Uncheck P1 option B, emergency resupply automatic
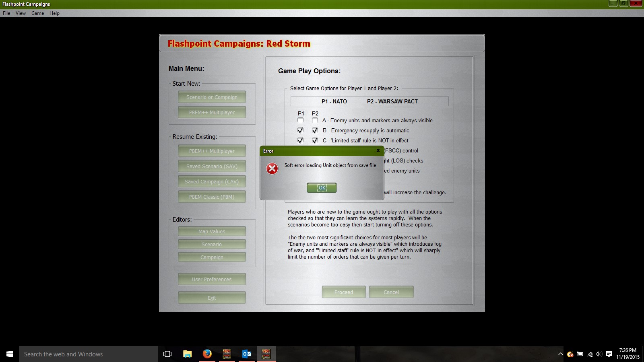The width and height of the screenshot is (644, 362). (301, 130)
